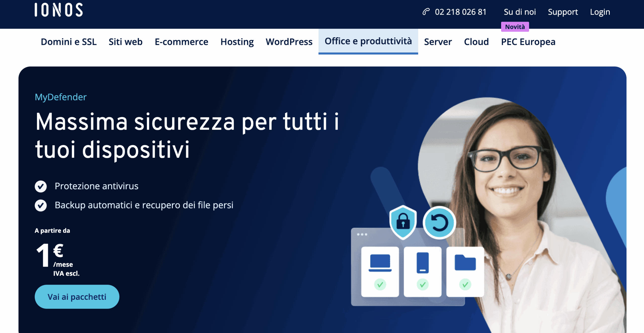
Task: Expand the Hosting menu
Action: 237,42
